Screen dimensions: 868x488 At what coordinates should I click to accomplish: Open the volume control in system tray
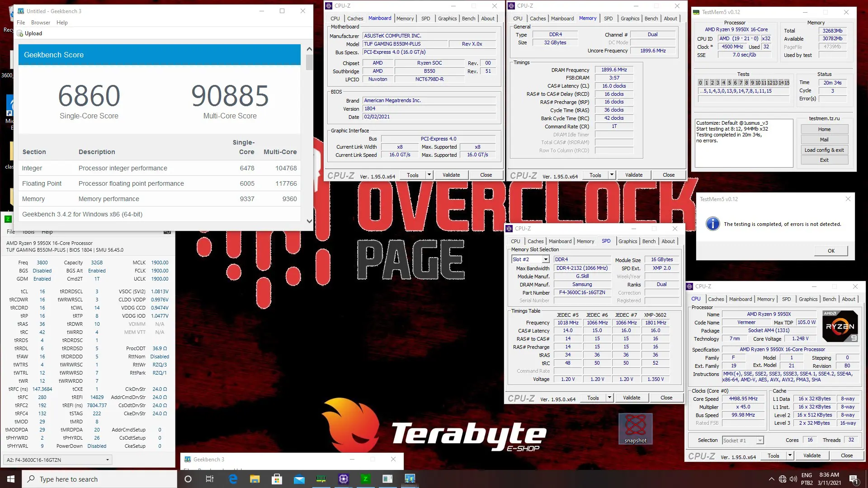(793, 479)
